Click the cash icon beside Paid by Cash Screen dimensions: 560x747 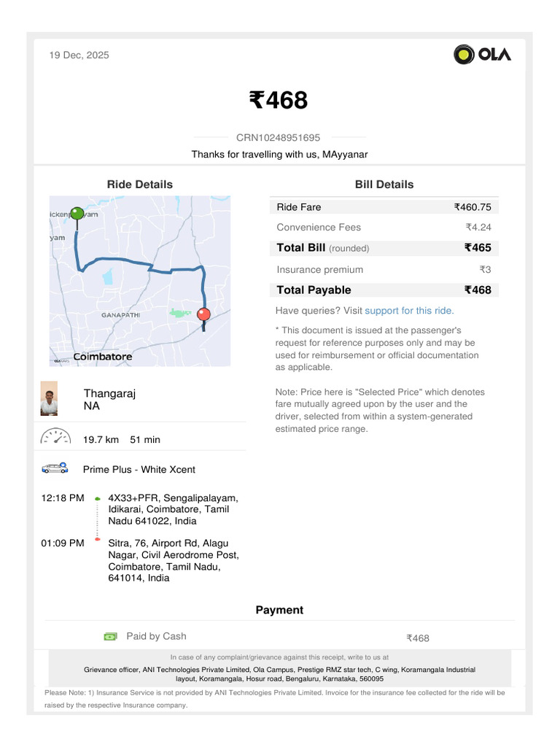110,637
